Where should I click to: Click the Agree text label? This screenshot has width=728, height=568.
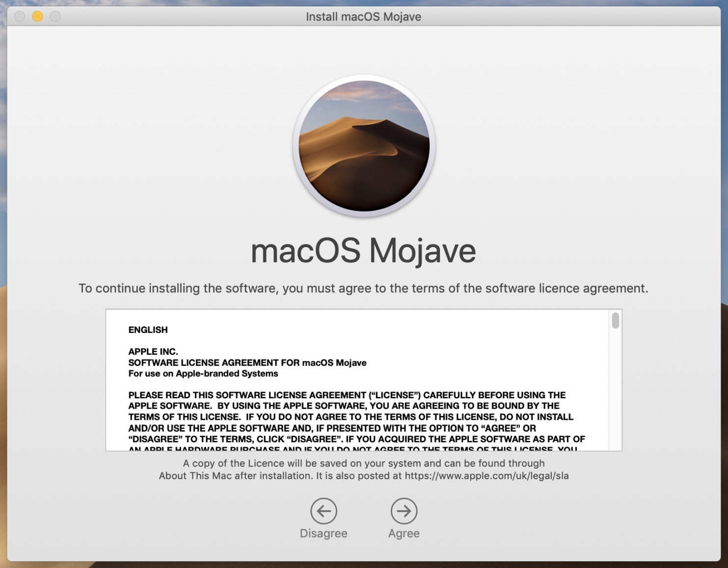pyautogui.click(x=404, y=533)
